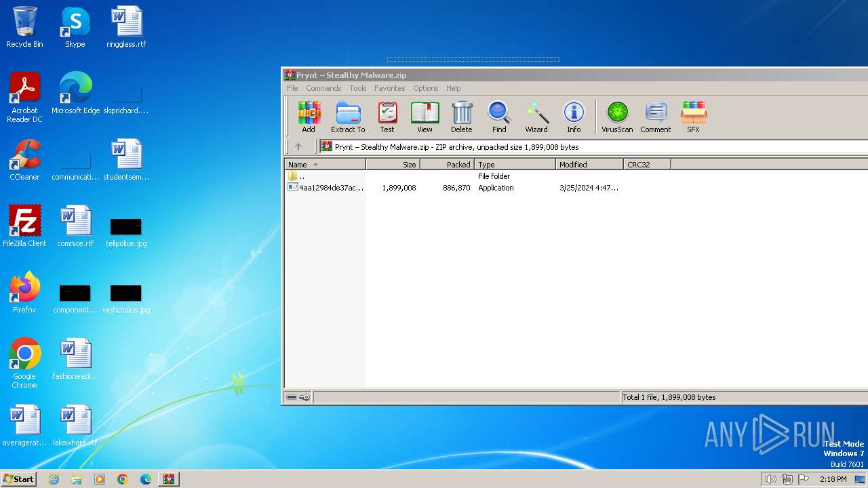This screenshot has width=868, height=488.
Task: Click the drive/key status bar icon
Action: coord(298,397)
